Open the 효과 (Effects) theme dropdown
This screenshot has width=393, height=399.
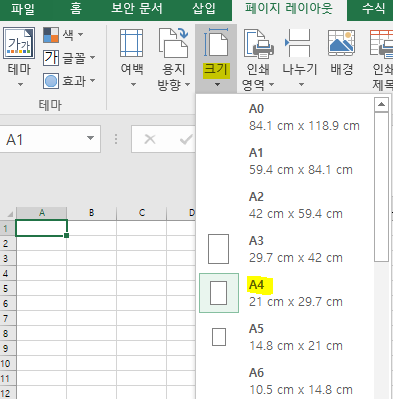point(69,81)
